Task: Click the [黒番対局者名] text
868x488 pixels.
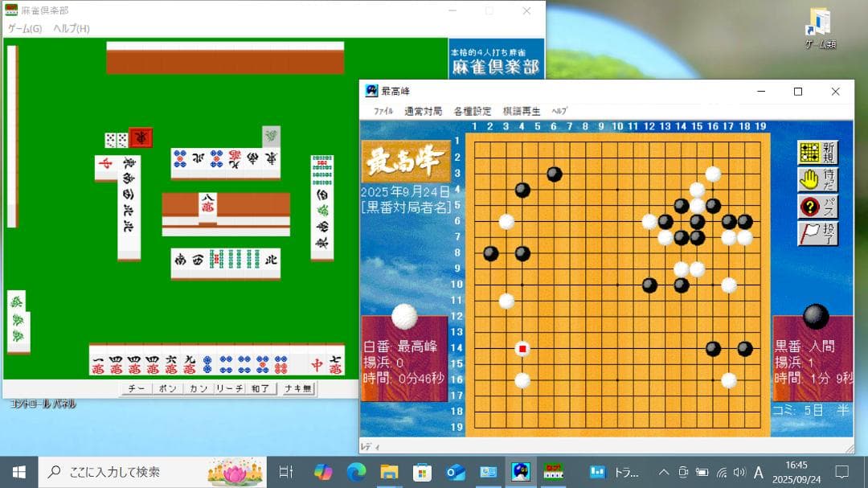Action: (406, 207)
